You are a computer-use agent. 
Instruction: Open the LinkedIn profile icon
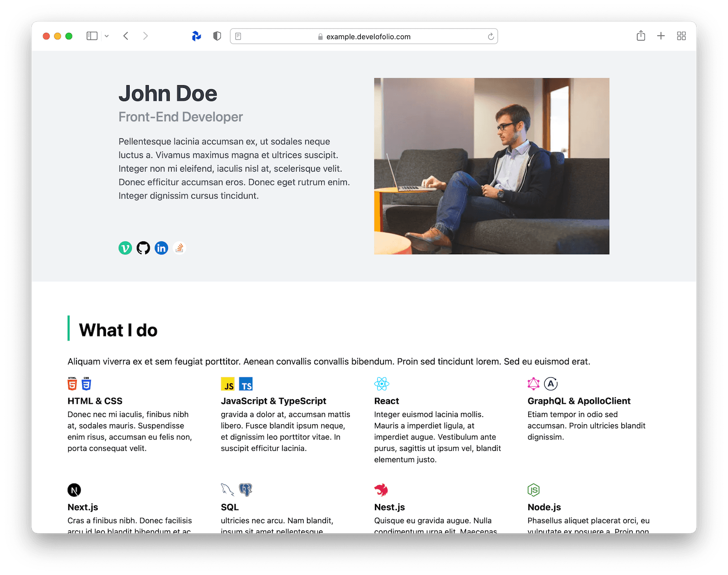162,248
